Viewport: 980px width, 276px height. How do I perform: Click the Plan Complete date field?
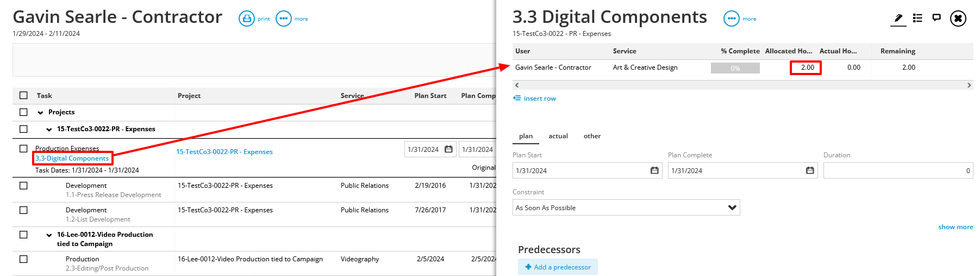click(x=742, y=170)
